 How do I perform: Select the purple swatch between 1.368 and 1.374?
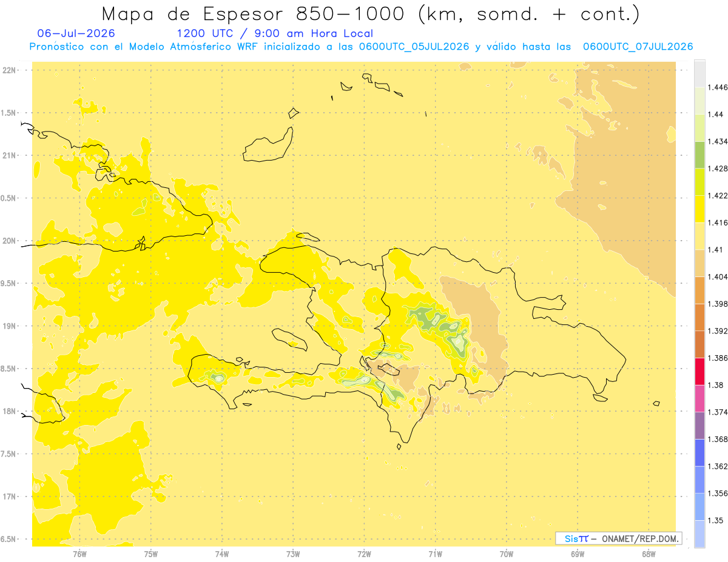pyautogui.click(x=699, y=425)
